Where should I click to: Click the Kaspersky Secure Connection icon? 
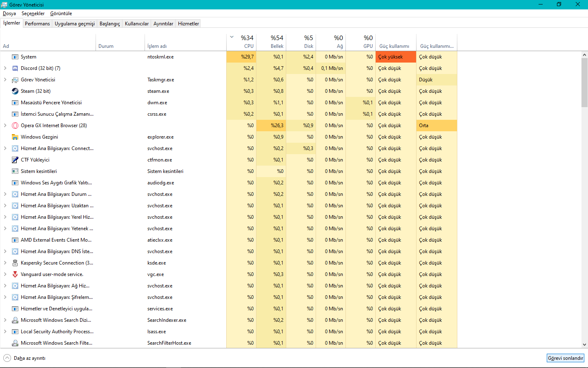point(15,263)
